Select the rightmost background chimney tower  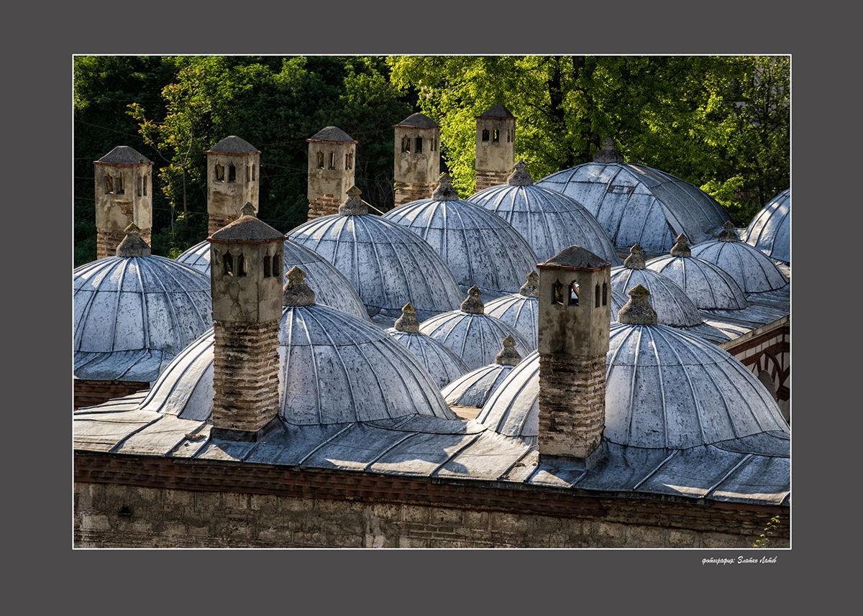pos(495,147)
